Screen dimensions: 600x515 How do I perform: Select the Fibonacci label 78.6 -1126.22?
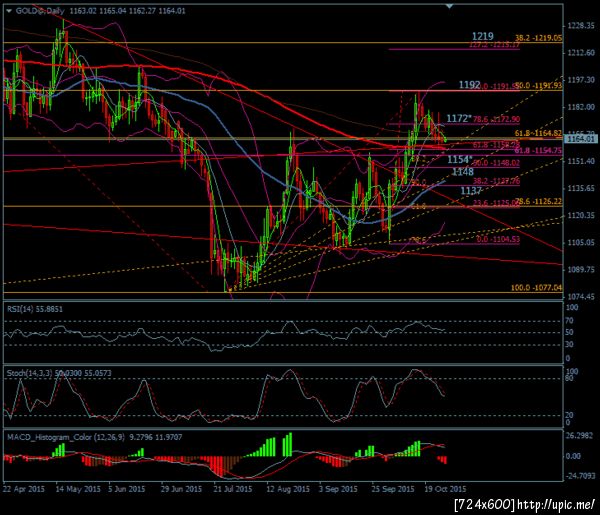pos(538,201)
